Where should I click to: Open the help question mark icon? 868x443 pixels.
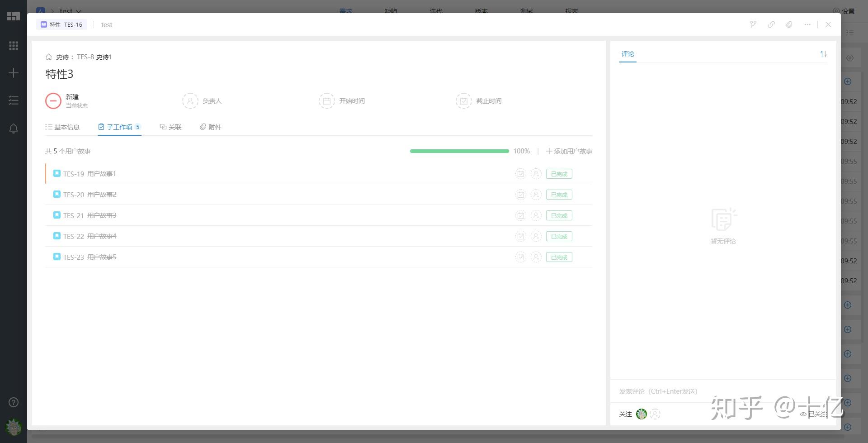[14, 402]
